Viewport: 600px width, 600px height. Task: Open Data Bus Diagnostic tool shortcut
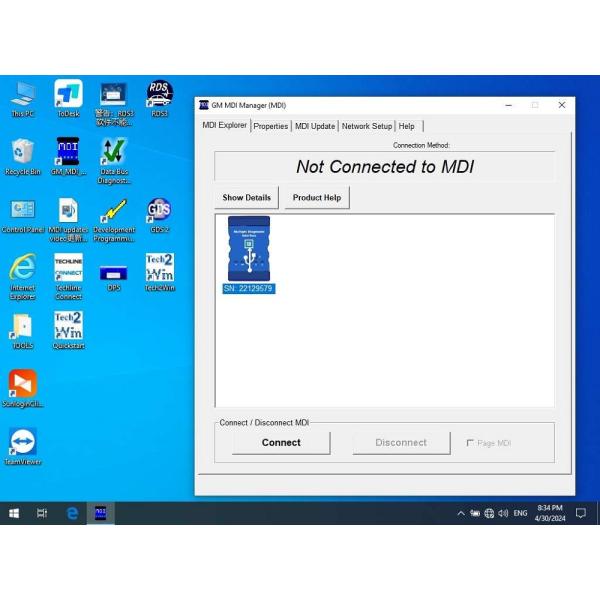point(114,155)
